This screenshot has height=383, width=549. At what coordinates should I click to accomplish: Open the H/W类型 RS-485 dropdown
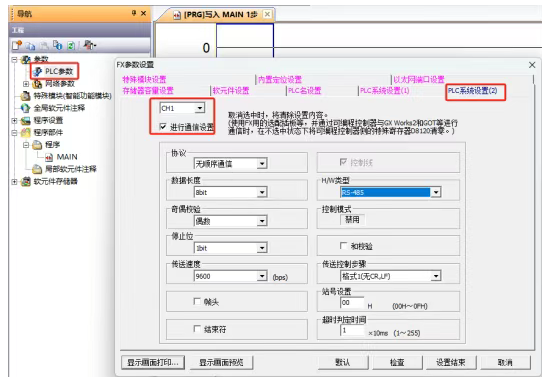click(x=436, y=192)
